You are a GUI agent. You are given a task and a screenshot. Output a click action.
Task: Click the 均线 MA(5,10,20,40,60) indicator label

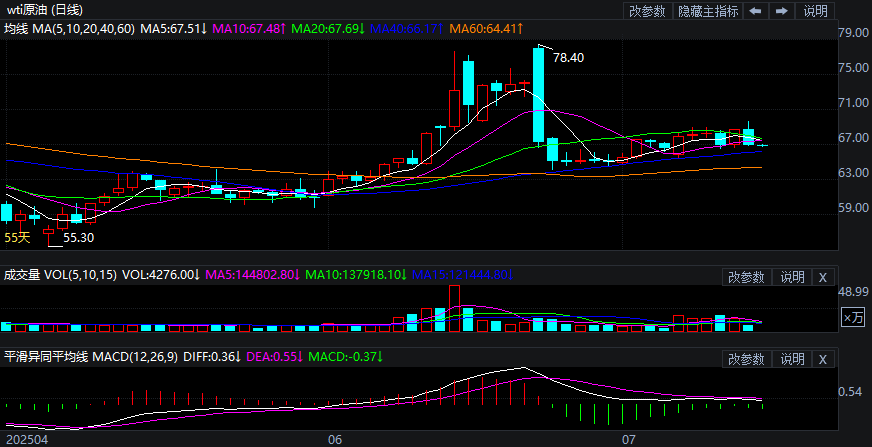point(70,28)
